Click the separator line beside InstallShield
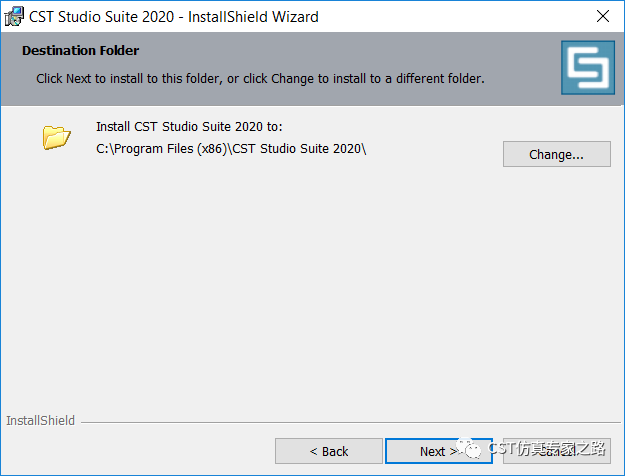Image resolution: width=625 pixels, height=476 pixels. 350,422
